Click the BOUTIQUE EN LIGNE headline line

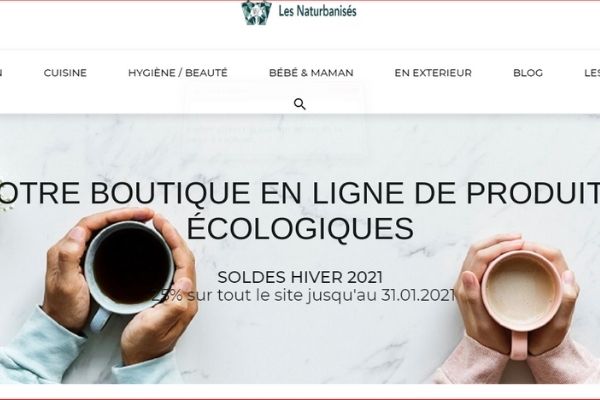pos(300,193)
